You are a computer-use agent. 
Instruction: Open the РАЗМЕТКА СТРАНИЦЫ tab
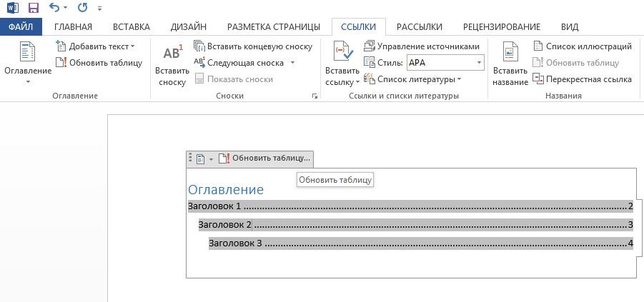pos(273,27)
